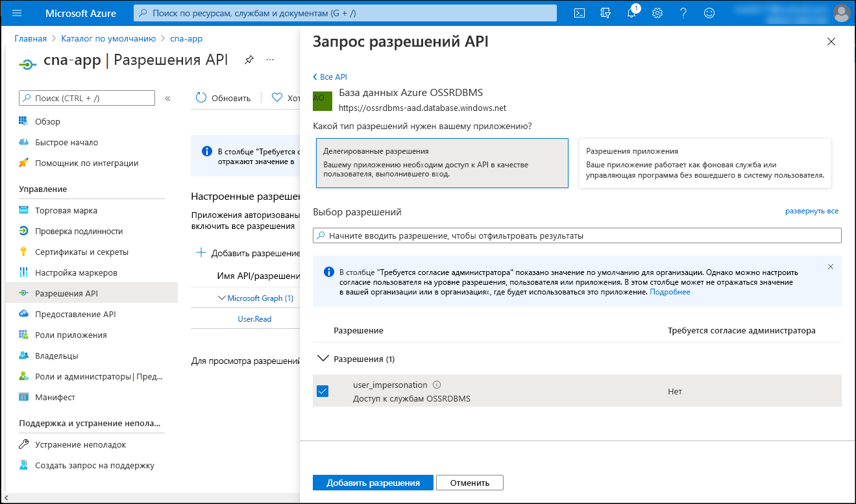Open the User.Read permission link

[x=254, y=318]
